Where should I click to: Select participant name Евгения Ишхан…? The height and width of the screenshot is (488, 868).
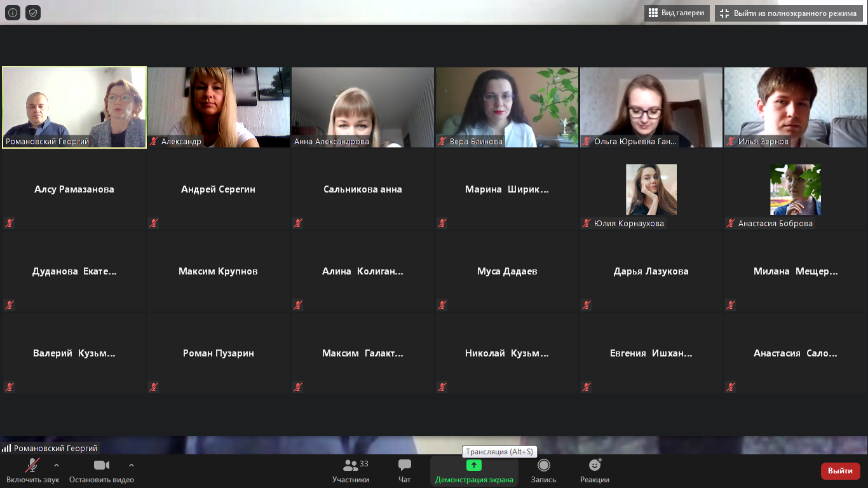(x=651, y=353)
